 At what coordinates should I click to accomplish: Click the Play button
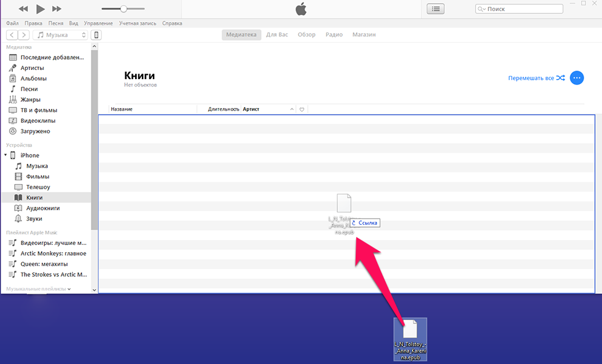(x=40, y=9)
